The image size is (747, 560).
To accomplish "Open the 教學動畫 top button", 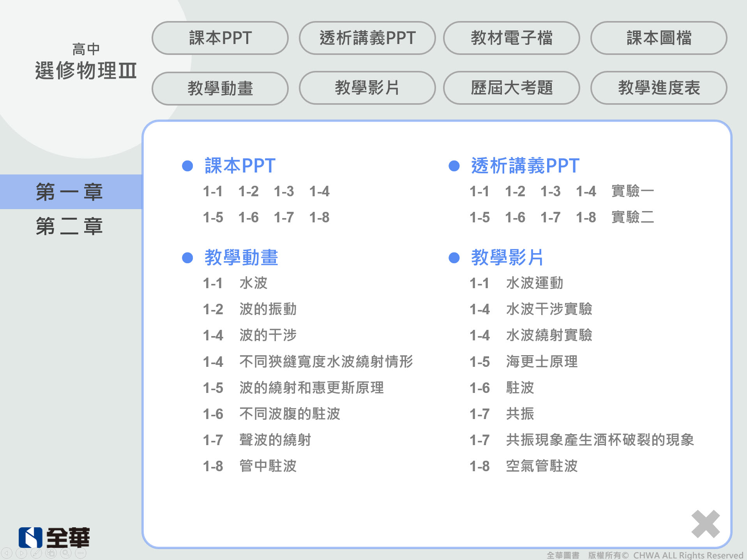I will click(x=220, y=88).
